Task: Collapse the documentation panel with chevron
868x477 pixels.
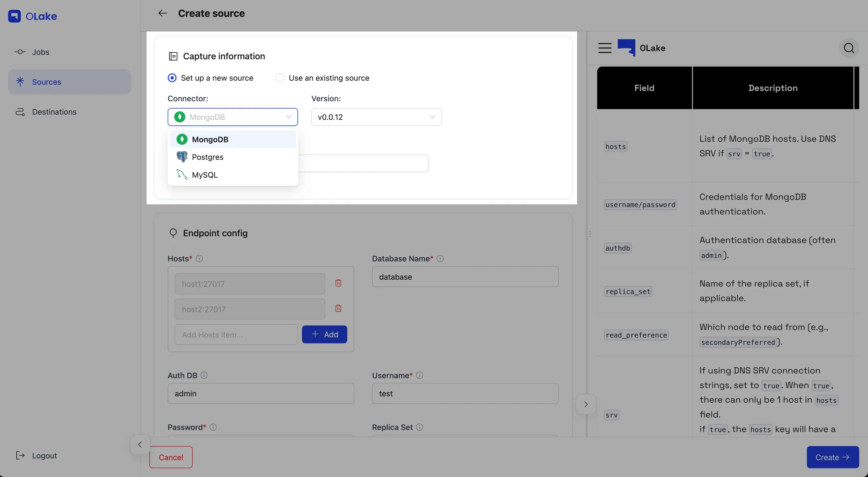Action: point(586,404)
